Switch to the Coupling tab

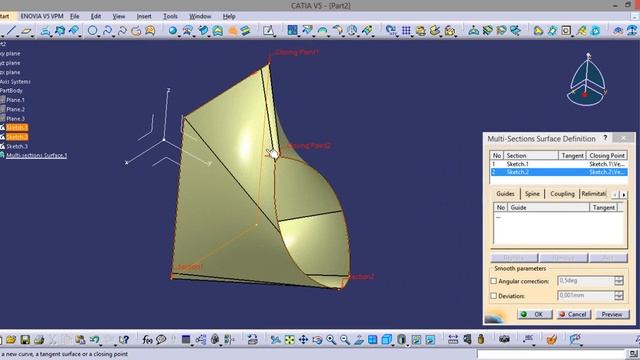[x=562, y=194]
